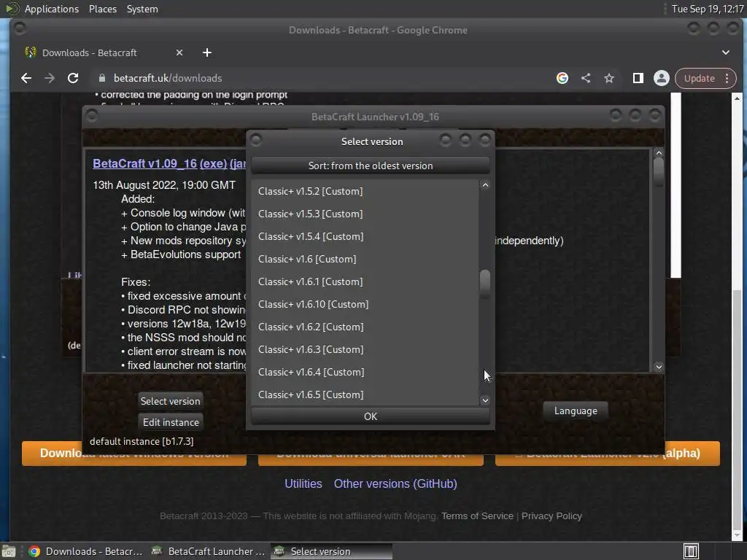Open Chrome side panel icon

pyautogui.click(x=638, y=78)
